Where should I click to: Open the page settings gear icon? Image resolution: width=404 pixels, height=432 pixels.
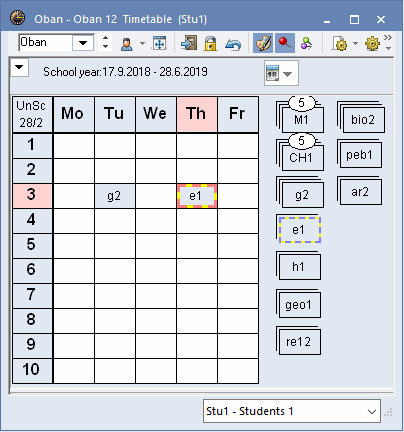(x=340, y=43)
